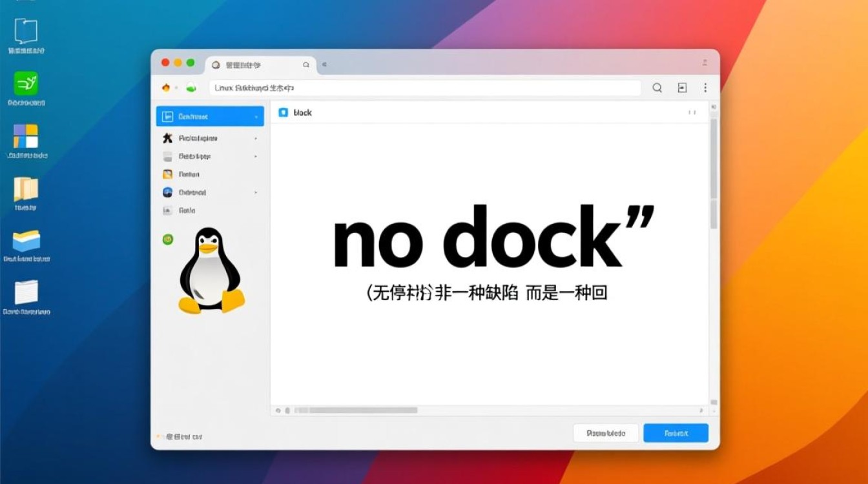868x484 pixels.
Task: Open the sidebar panel icon next to search
Action: (x=682, y=88)
